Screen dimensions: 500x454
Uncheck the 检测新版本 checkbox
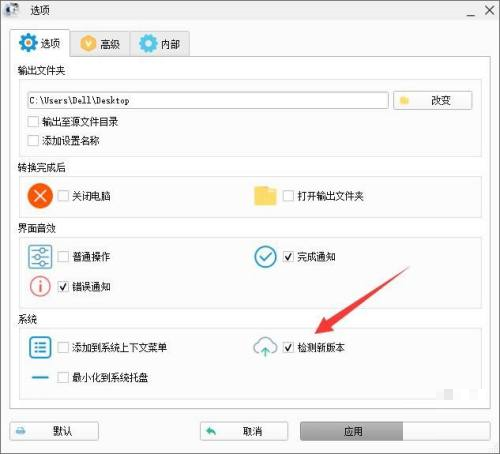tap(288, 347)
